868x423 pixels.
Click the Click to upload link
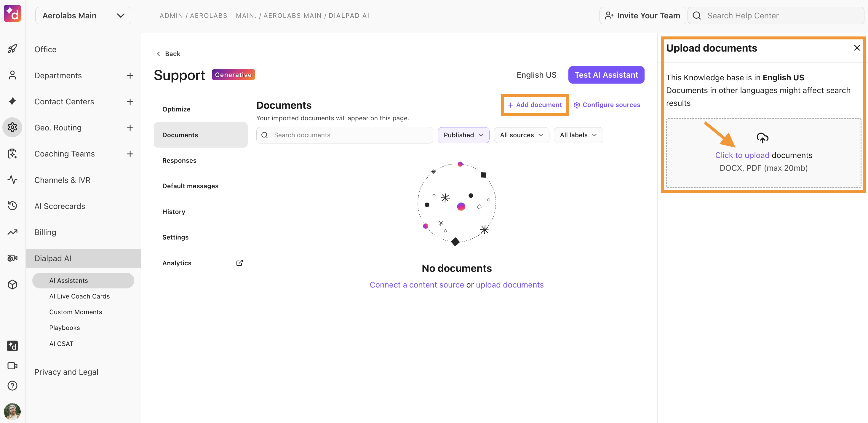(x=742, y=155)
